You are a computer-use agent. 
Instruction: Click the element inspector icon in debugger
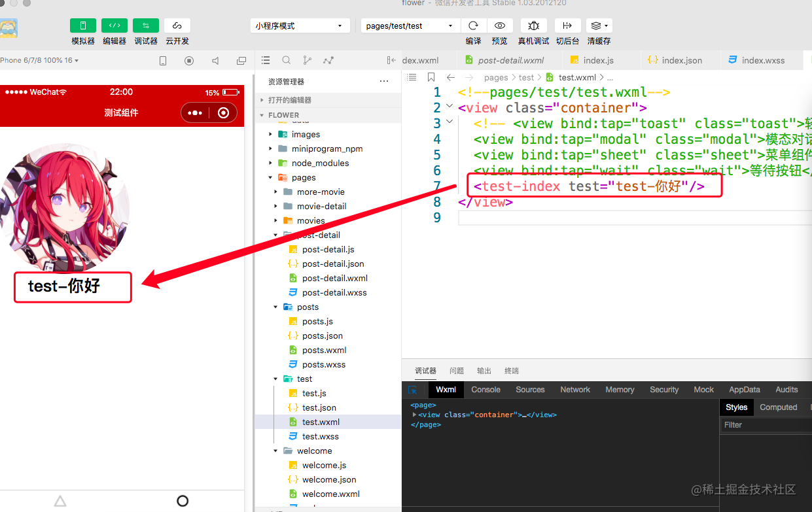(413, 390)
